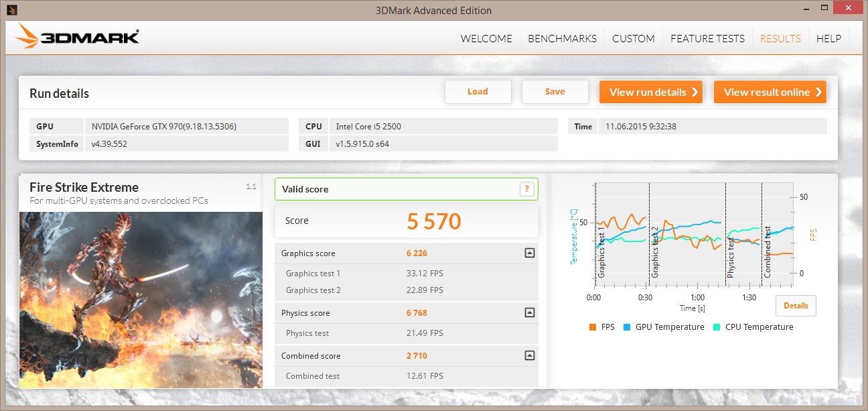Click the Graphics score value 6 226

[417, 253]
